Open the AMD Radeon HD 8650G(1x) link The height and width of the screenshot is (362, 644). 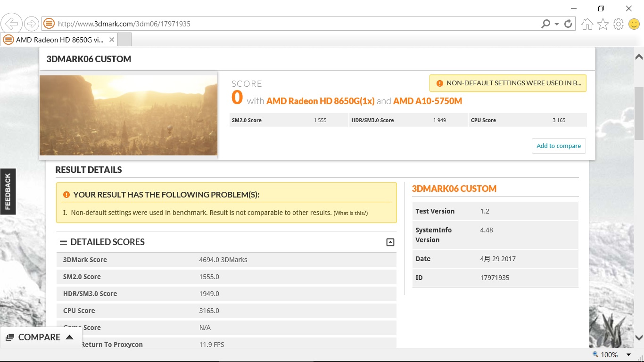(x=320, y=101)
